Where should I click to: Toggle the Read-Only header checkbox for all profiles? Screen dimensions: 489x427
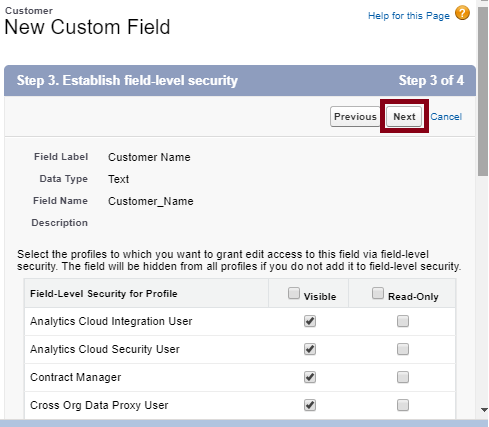378,293
